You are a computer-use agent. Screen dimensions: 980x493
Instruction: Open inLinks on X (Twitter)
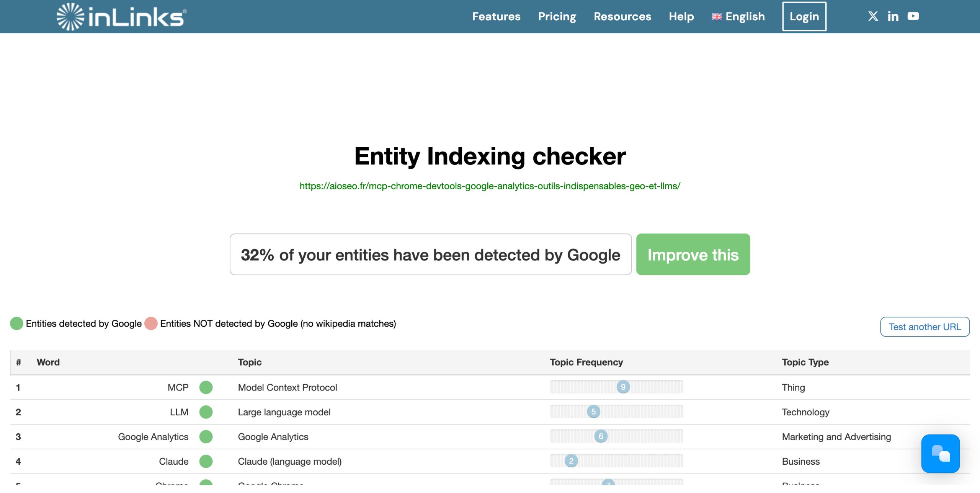coord(873,16)
